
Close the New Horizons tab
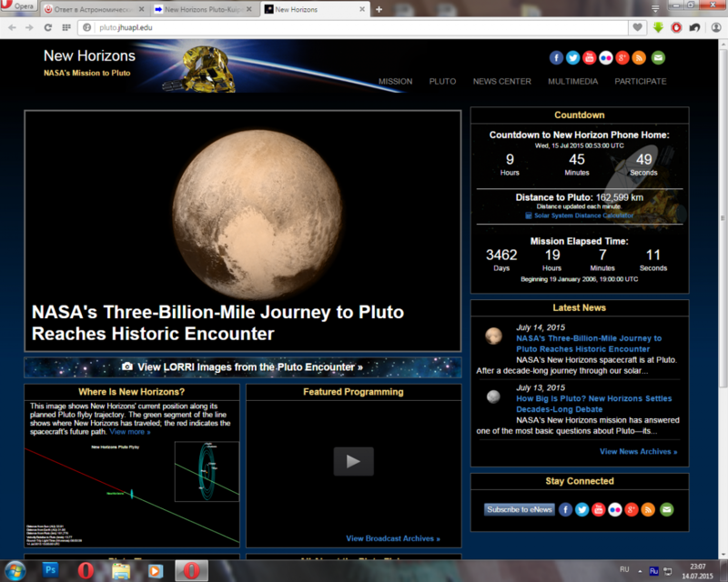[362, 9]
